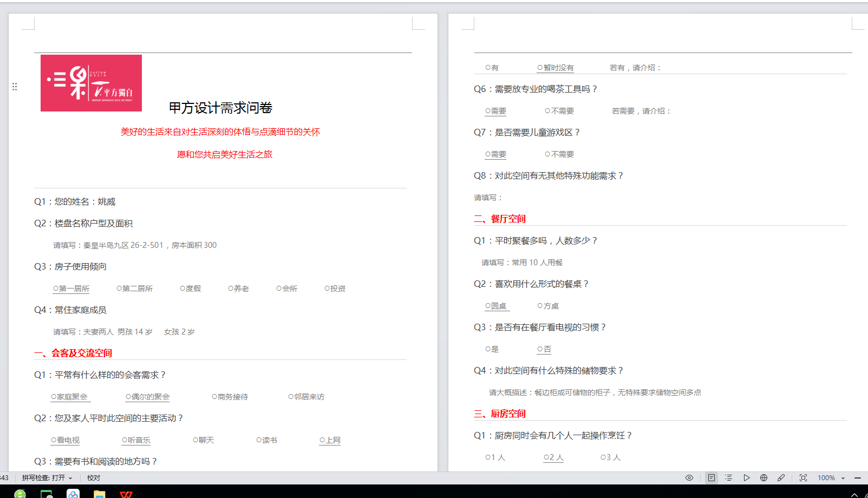The width and height of the screenshot is (868, 498).
Task: Pick the 方桌 table option
Action: coord(548,306)
